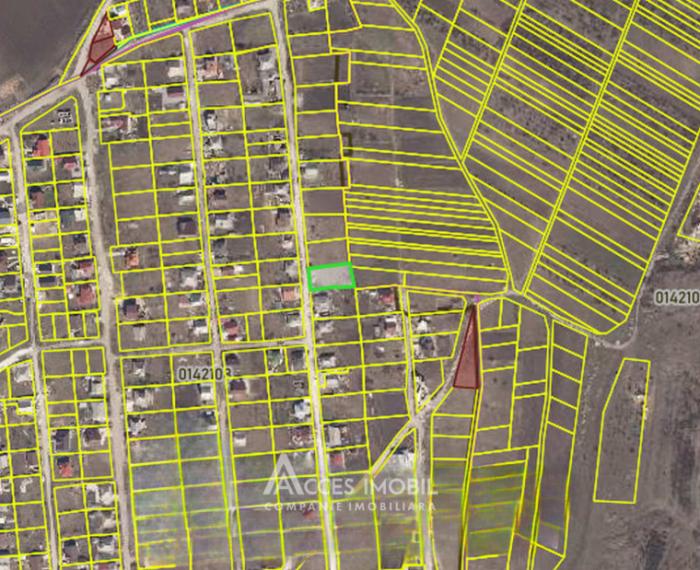Select the red triangular parcel in top-left corner
The image size is (700, 570).
(101, 44)
